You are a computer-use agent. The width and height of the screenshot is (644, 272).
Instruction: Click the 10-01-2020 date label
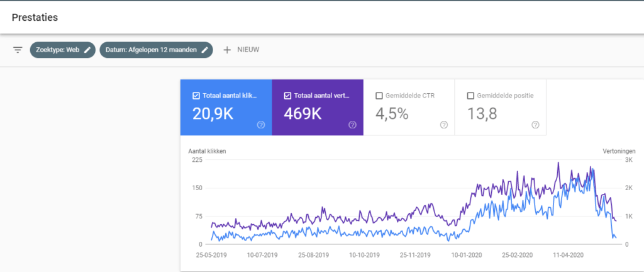tap(466, 255)
